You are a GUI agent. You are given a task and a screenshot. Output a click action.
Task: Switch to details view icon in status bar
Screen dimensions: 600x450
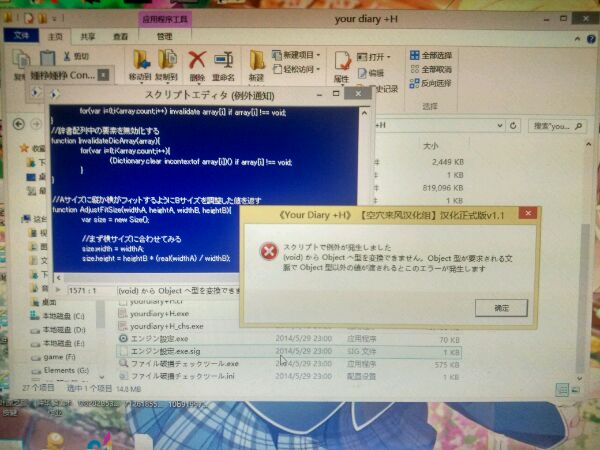(x=562, y=390)
